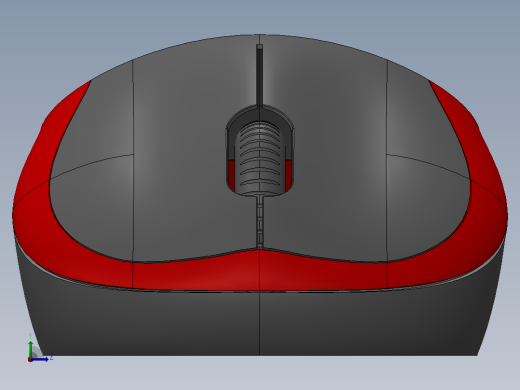Select the dark lower base body face
Image resolution: width=520 pixels, height=390 pixels.
[x=260, y=322]
